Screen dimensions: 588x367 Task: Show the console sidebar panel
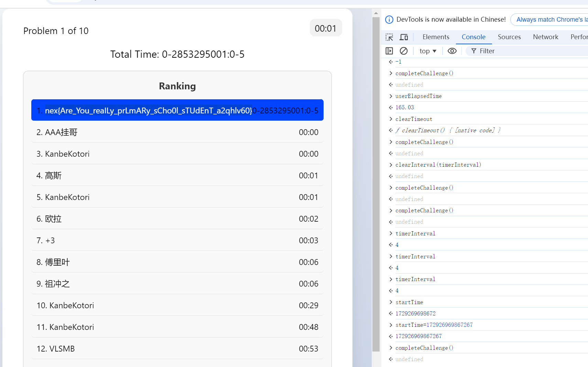pyautogui.click(x=389, y=51)
